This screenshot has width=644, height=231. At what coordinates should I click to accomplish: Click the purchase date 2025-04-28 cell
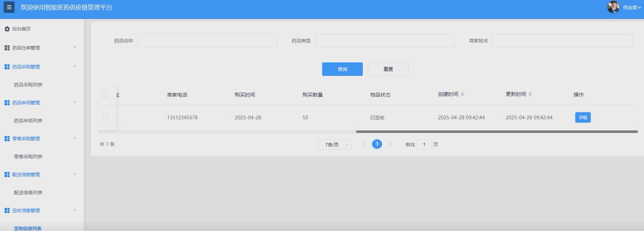tap(248, 118)
